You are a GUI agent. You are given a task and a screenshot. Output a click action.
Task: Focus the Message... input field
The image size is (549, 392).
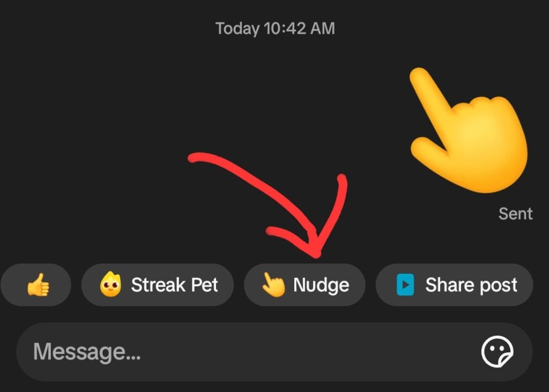pyautogui.click(x=274, y=352)
